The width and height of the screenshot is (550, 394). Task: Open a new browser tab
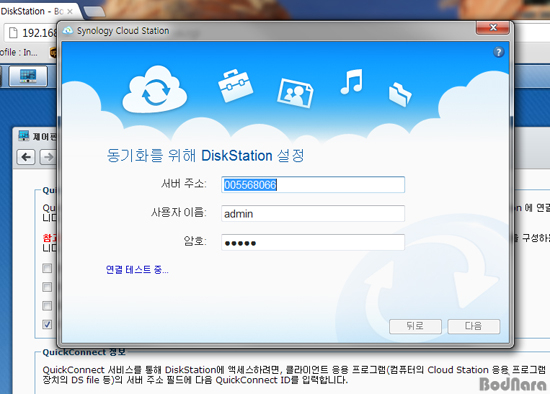click(93, 12)
